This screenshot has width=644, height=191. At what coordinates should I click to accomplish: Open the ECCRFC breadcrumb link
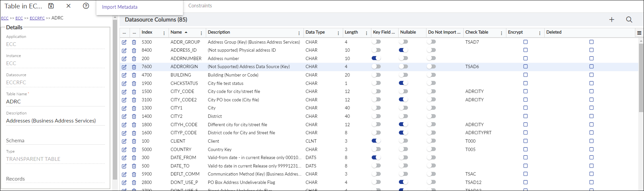pyautogui.click(x=37, y=18)
